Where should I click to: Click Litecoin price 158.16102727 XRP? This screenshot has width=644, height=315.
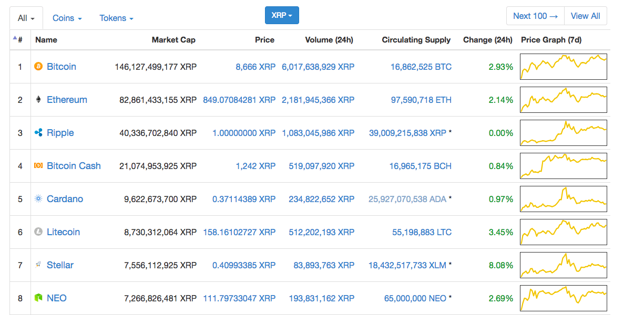[239, 232]
